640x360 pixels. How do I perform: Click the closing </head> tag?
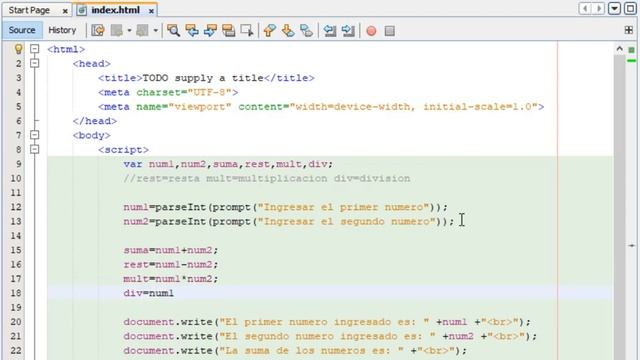pyautogui.click(x=95, y=121)
